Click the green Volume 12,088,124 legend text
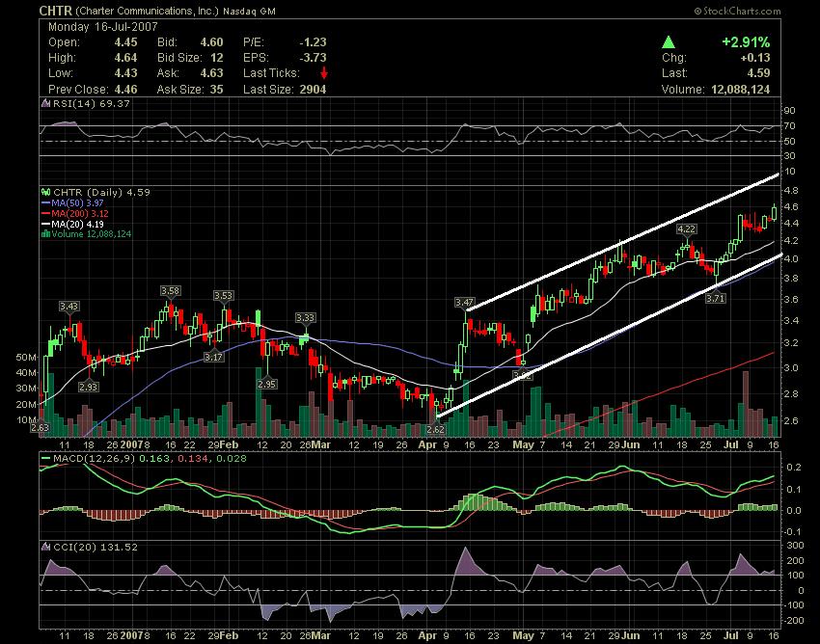 click(92, 234)
